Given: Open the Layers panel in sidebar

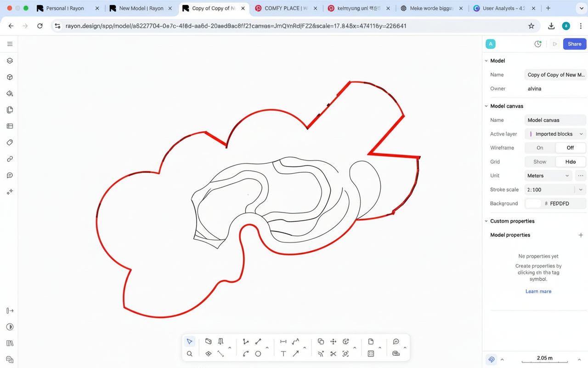Looking at the screenshot, I should 10,61.
